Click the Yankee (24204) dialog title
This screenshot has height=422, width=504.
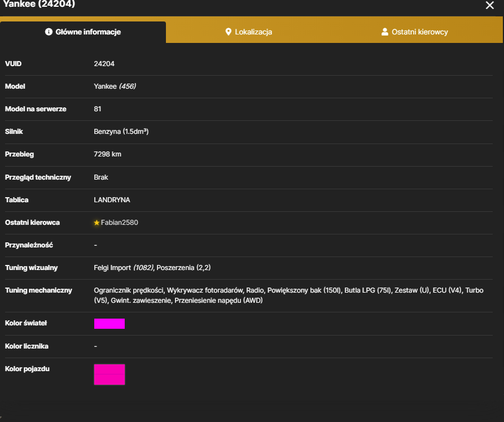(39, 4)
